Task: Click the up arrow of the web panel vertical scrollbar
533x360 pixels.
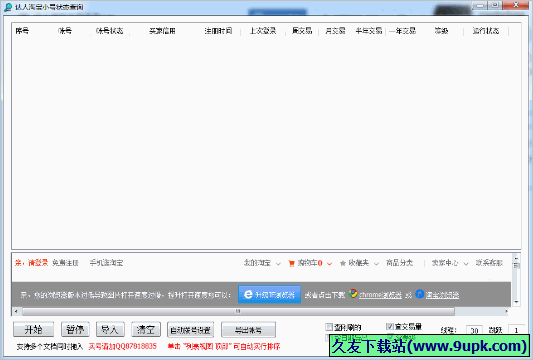Action: click(x=516, y=258)
